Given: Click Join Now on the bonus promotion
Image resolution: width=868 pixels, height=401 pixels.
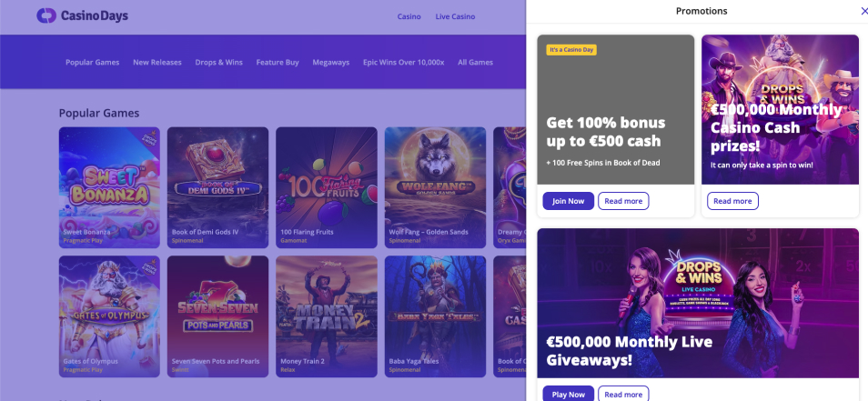Looking at the screenshot, I should 568,201.
